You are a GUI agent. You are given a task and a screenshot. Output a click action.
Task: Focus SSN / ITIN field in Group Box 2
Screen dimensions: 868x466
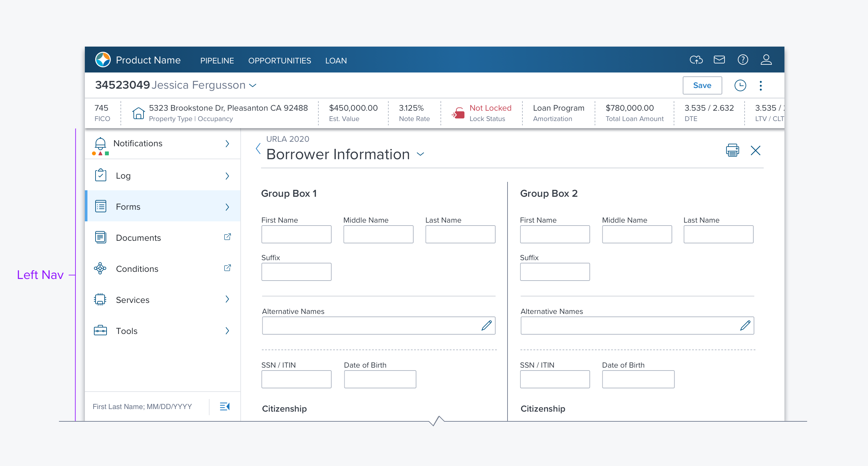click(x=554, y=379)
